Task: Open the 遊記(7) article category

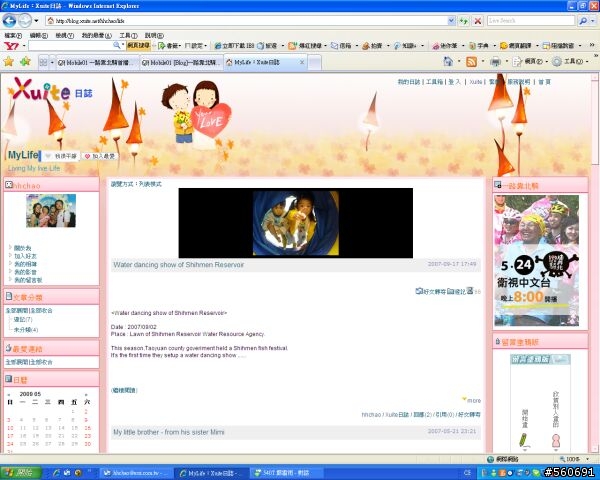Action: point(23,319)
